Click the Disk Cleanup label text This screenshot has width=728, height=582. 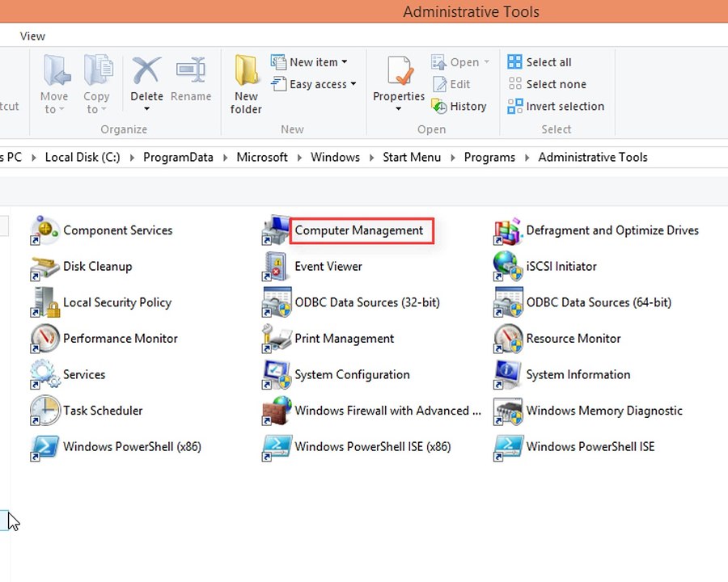click(x=98, y=267)
